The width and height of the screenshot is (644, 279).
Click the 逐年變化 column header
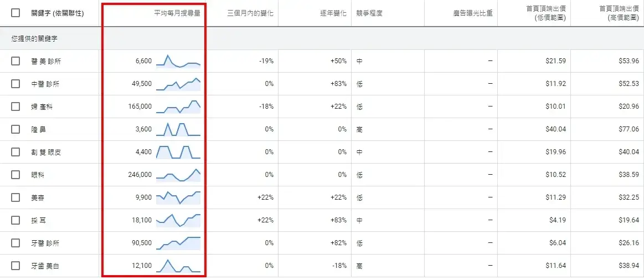tap(333, 13)
